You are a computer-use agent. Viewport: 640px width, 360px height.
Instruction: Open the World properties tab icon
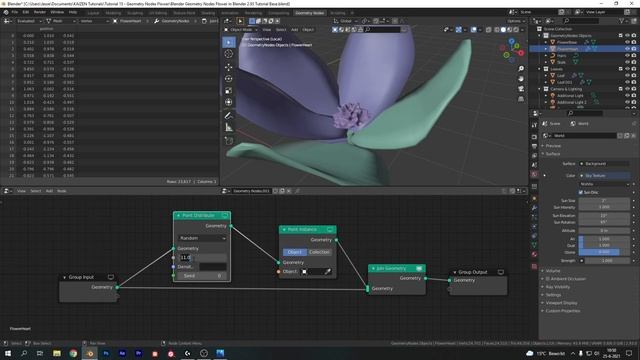coord(534,174)
